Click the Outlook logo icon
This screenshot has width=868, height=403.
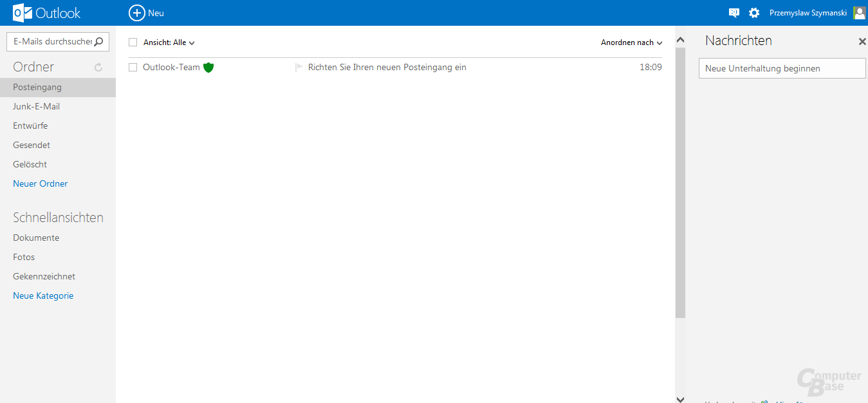coord(23,13)
